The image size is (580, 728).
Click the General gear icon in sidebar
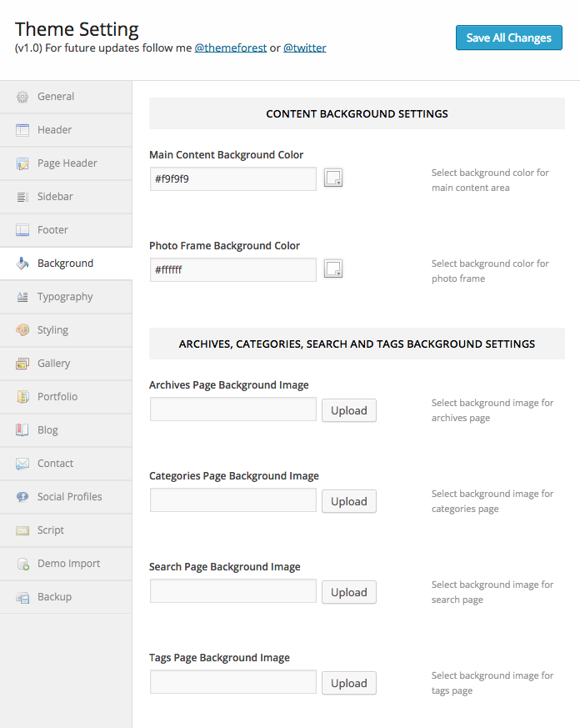[22, 97]
